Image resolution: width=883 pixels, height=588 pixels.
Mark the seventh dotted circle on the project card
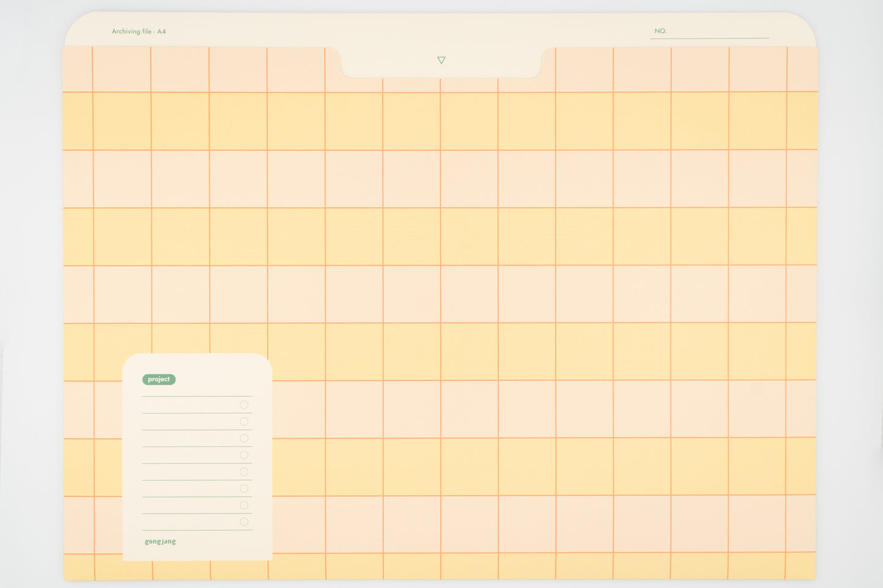(x=244, y=505)
